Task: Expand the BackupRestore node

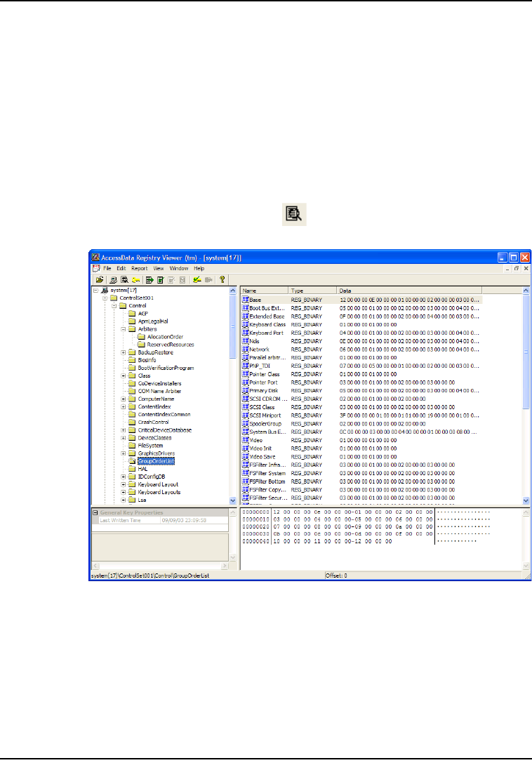Action: [x=124, y=352]
